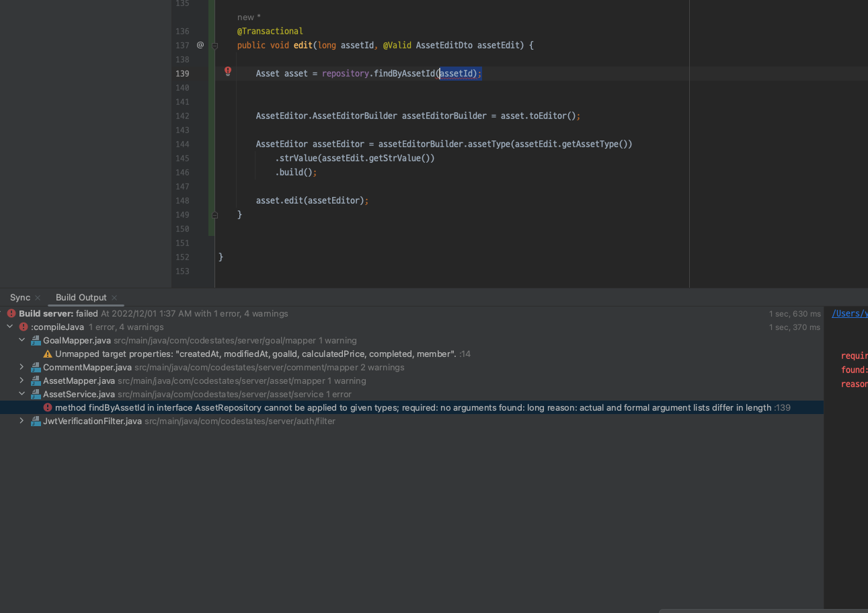
Task: Expand the CommentMapper.java warnings
Action: pos(22,367)
